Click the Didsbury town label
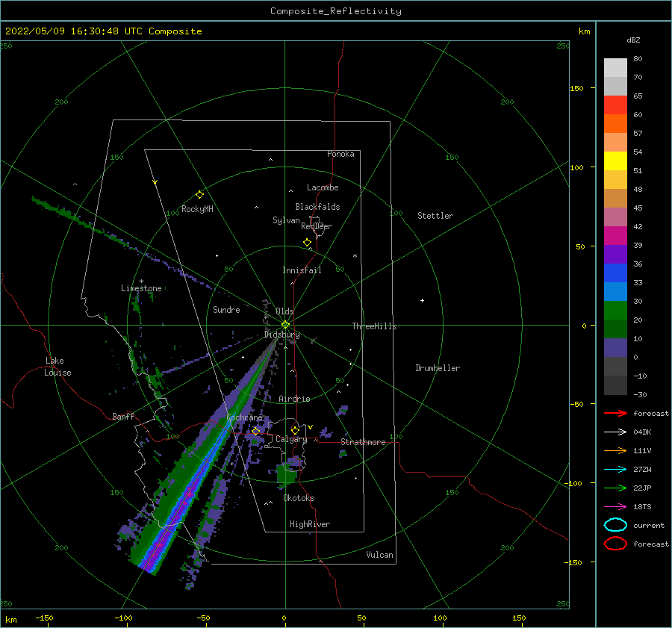The height and width of the screenshot is (628, 672). click(281, 335)
